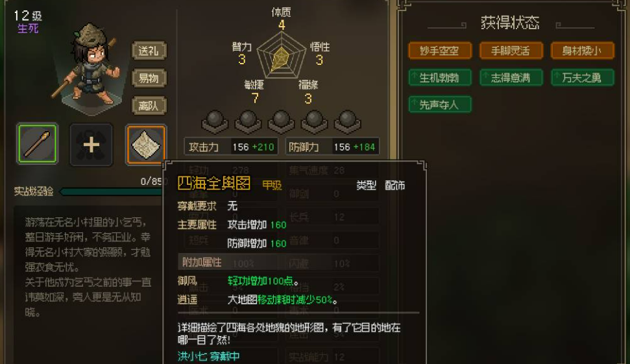The image size is (630, 364).
Task: Click the last skill orb socket
Action: click(x=348, y=122)
